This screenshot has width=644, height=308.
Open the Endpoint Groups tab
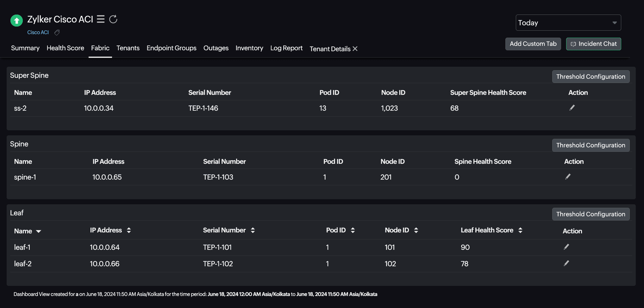pos(171,48)
